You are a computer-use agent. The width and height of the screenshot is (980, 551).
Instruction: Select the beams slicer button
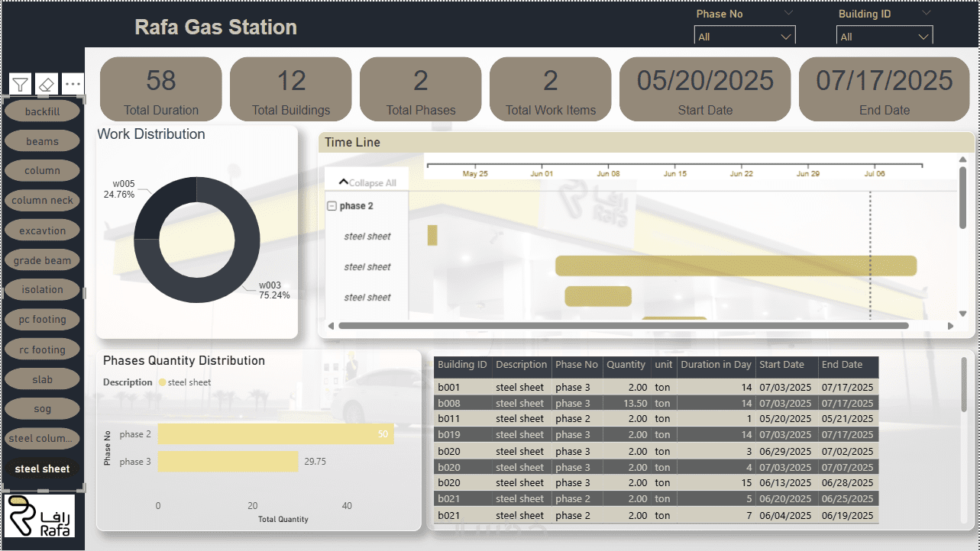tap(42, 141)
